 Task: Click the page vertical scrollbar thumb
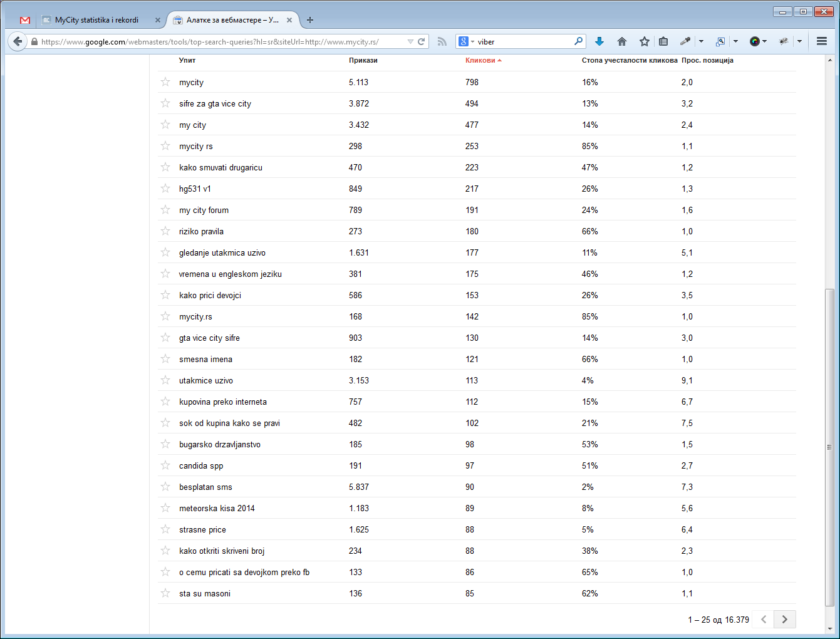(x=829, y=447)
